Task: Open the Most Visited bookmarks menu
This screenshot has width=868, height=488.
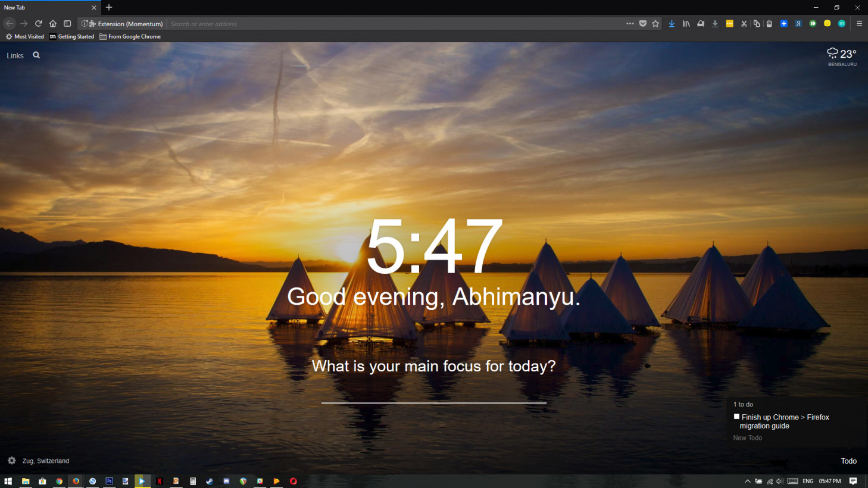Action: coord(25,37)
